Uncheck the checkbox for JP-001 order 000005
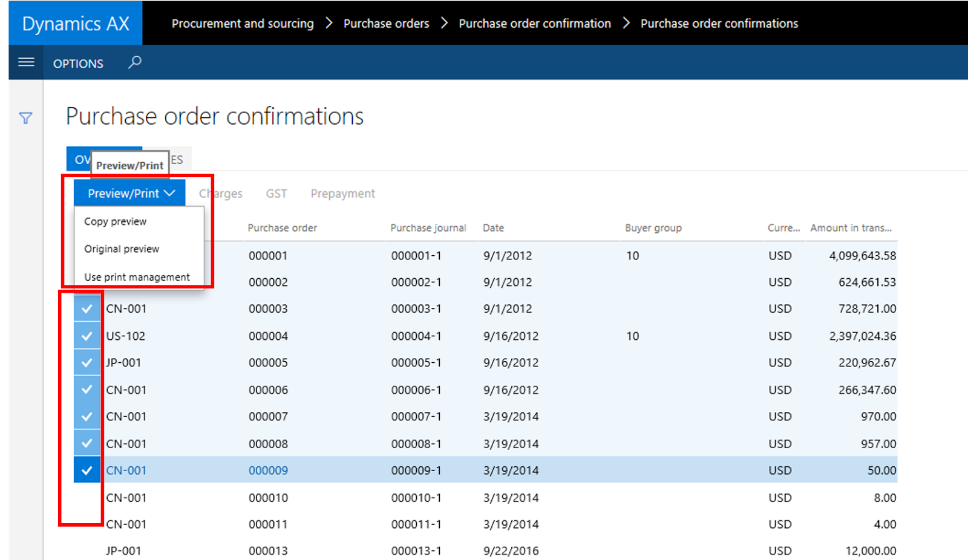The image size is (968, 560). point(87,362)
